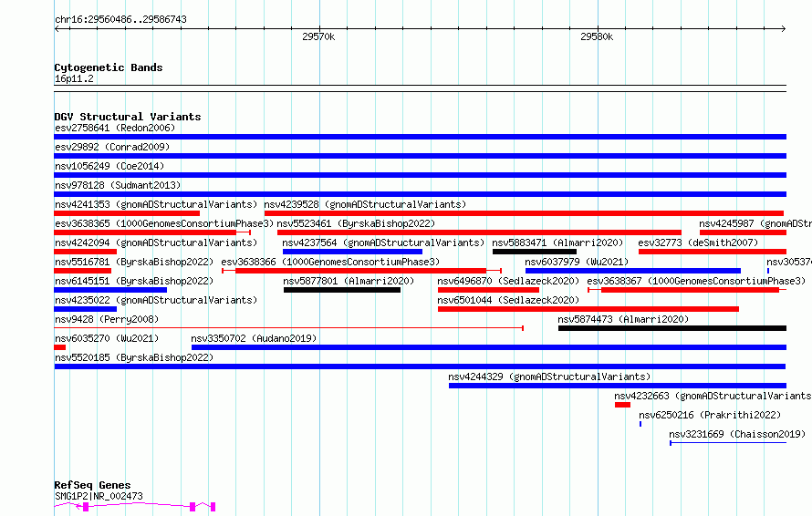Click the nsv4245987 variant label
The image size is (812, 516).
click(x=755, y=223)
